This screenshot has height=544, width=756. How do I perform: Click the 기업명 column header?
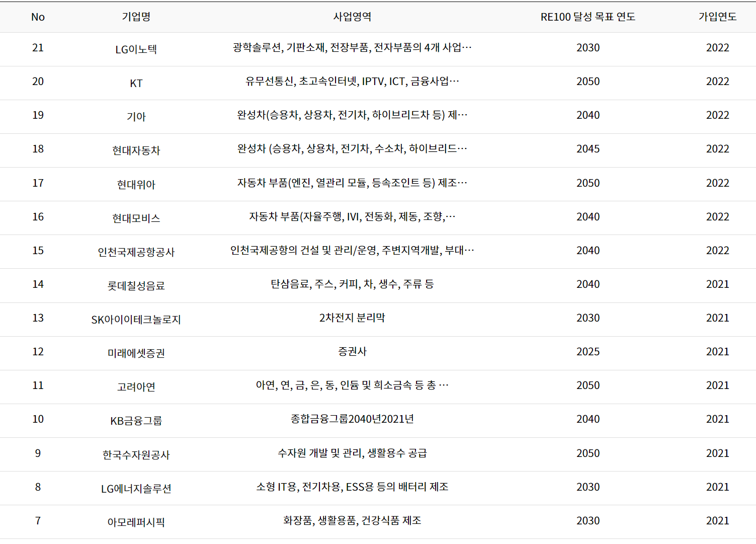click(136, 17)
